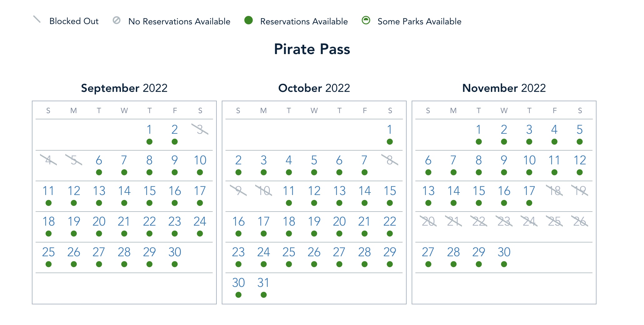Choose November 5 in the calendar

coord(580,130)
